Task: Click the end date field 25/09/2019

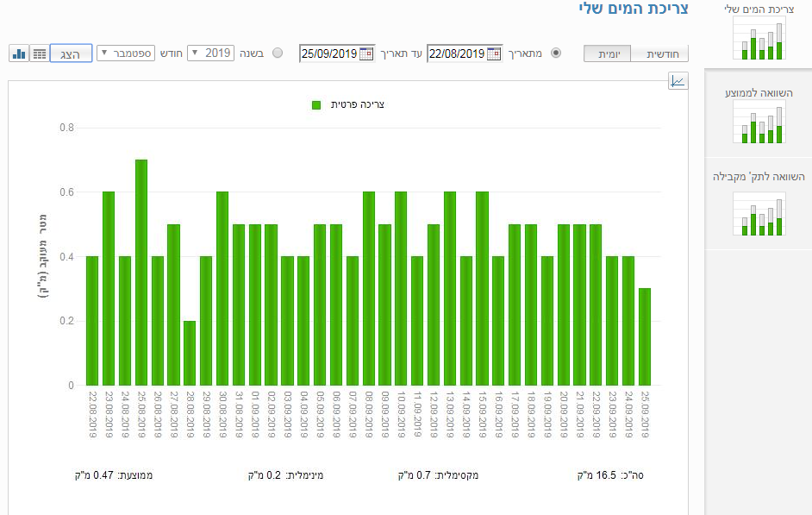Action: click(329, 53)
